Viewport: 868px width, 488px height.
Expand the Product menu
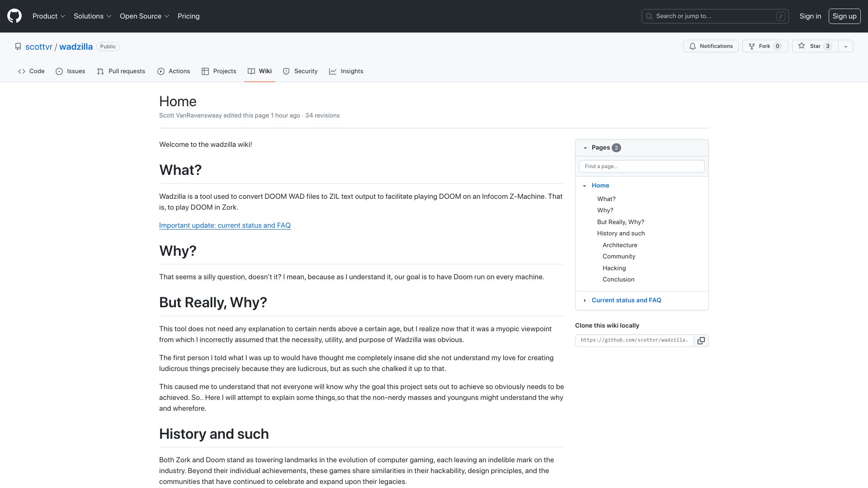click(x=49, y=16)
